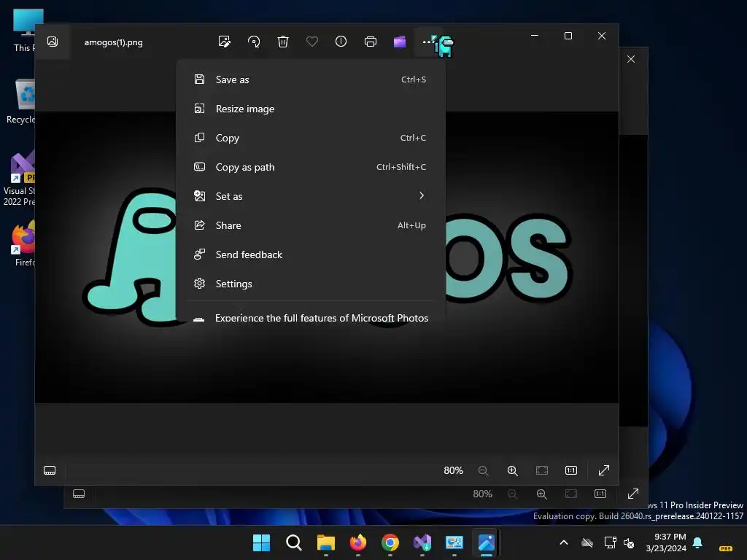Open Visual Studio from the taskbar
The image size is (747, 560).
422,542
